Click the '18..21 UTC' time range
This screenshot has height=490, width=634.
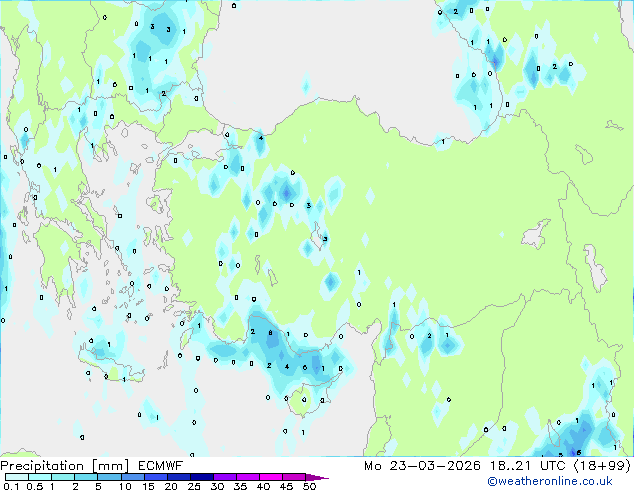(x=528, y=466)
